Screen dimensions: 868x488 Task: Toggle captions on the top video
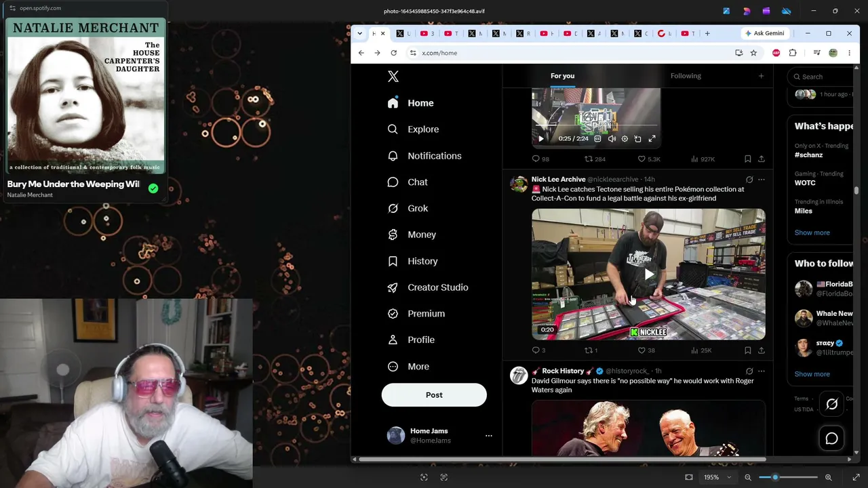click(x=597, y=139)
